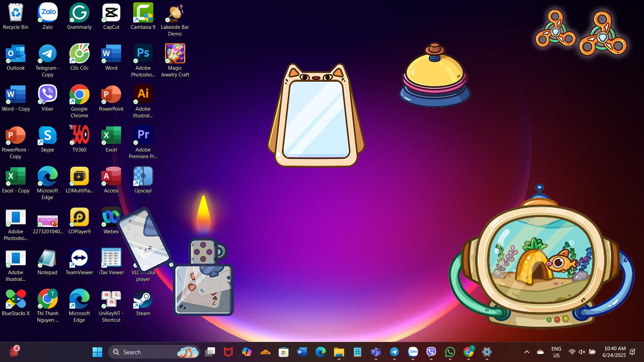Image resolution: width=644 pixels, height=362 pixels.
Task: Launch Steam from the desktop
Action: click(143, 298)
